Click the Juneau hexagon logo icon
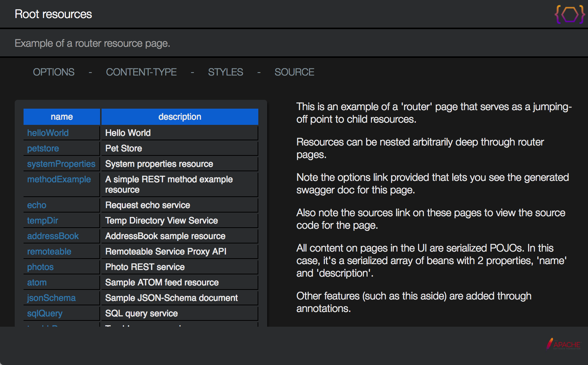The image size is (588, 365). (570, 14)
